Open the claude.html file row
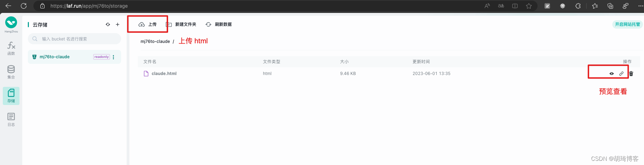The width and height of the screenshot is (644, 165). coord(389,74)
